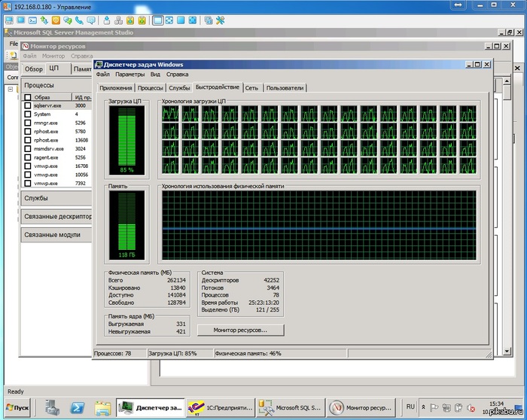Click scroll up arrow in Resource Monitor
This screenshot has height=420, width=527.
tap(507, 81)
